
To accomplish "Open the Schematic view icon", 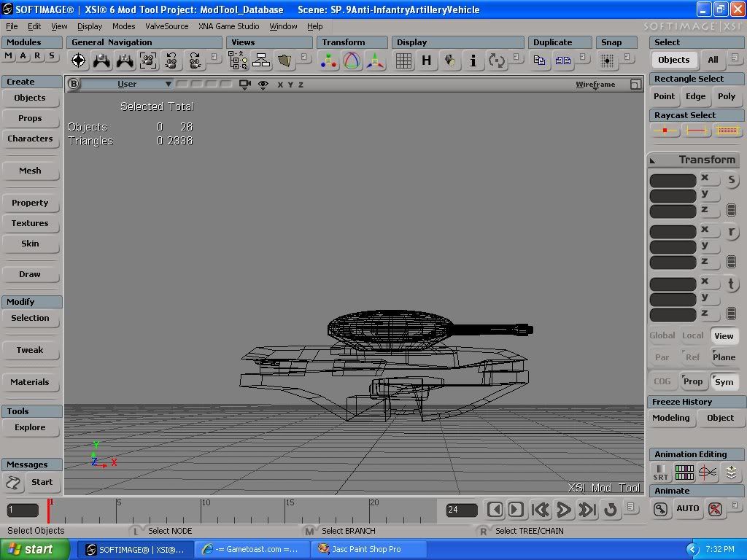I will (x=261, y=61).
